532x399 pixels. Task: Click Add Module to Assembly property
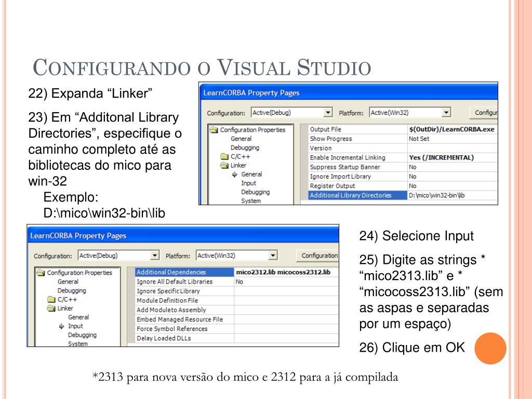pos(184,310)
